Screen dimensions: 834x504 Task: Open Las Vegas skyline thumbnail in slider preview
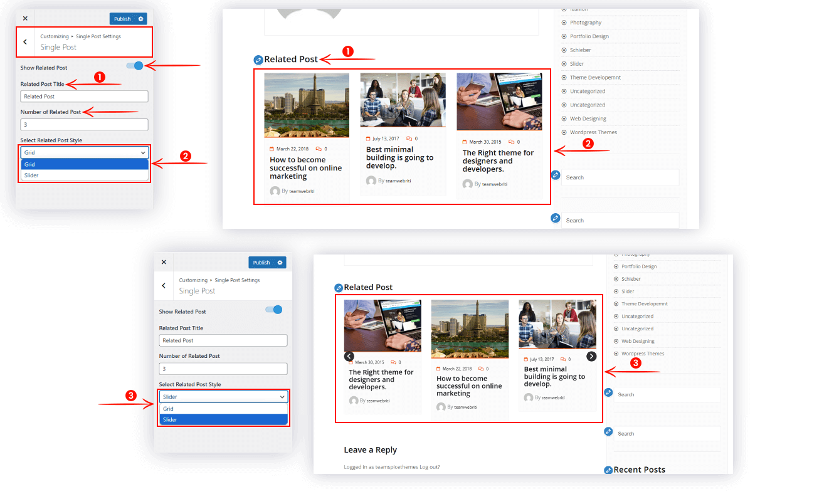tap(470, 328)
